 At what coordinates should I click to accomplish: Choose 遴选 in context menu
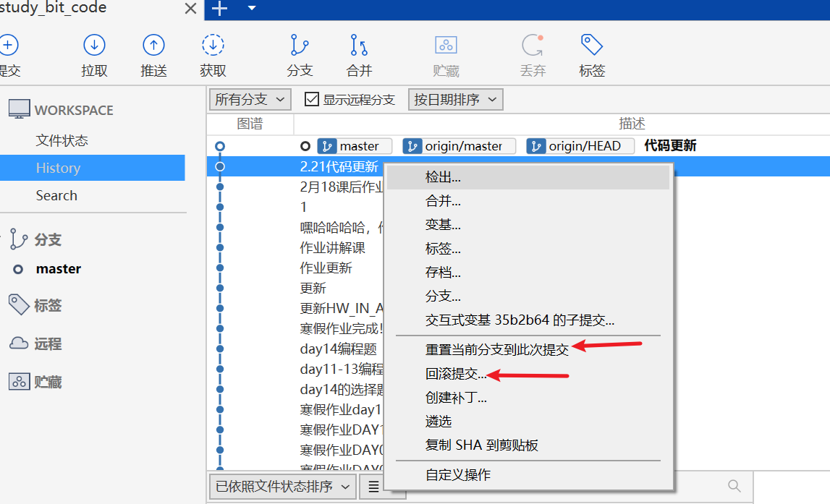(x=528, y=422)
